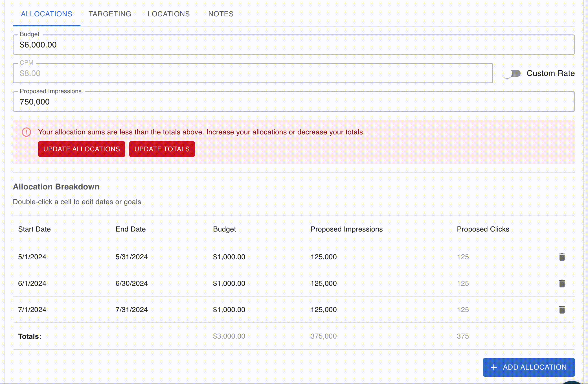This screenshot has height=384, width=588.
Task: Go to the Notes tab
Action: click(221, 14)
